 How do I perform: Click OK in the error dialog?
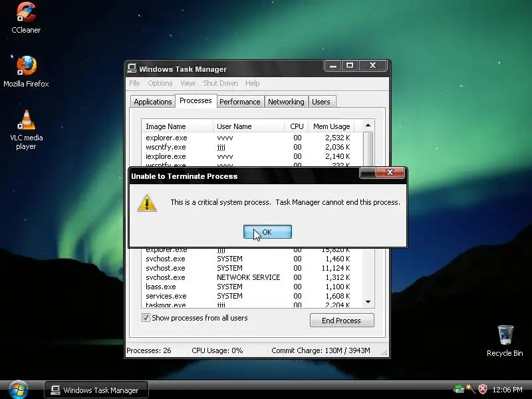coord(267,231)
